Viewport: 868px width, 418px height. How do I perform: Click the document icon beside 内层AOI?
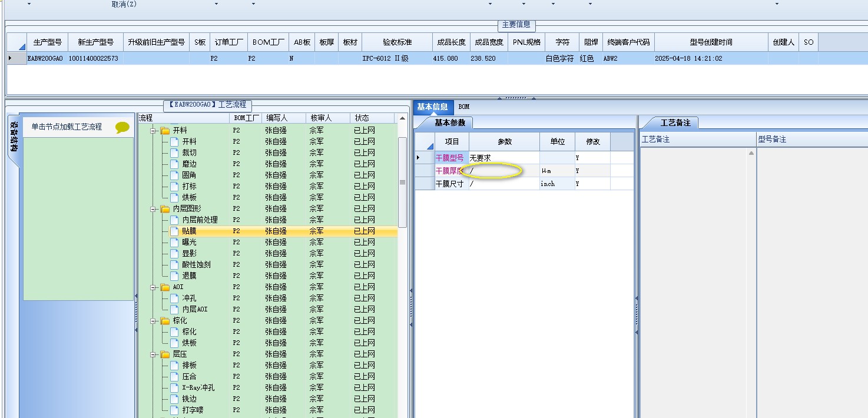point(174,309)
